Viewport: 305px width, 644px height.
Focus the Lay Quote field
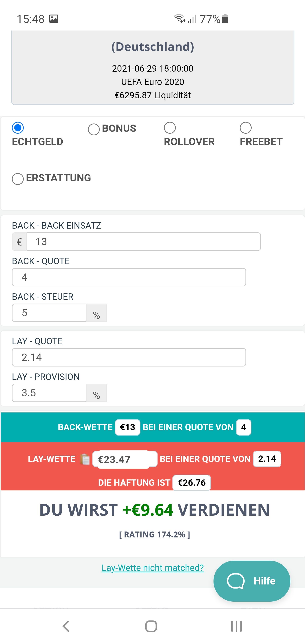(129, 357)
